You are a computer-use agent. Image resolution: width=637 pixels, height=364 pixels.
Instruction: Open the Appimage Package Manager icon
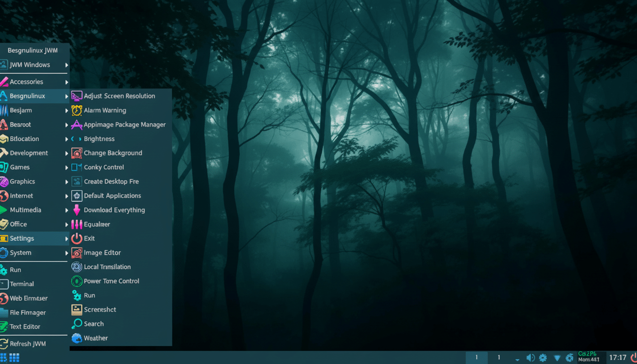click(76, 124)
